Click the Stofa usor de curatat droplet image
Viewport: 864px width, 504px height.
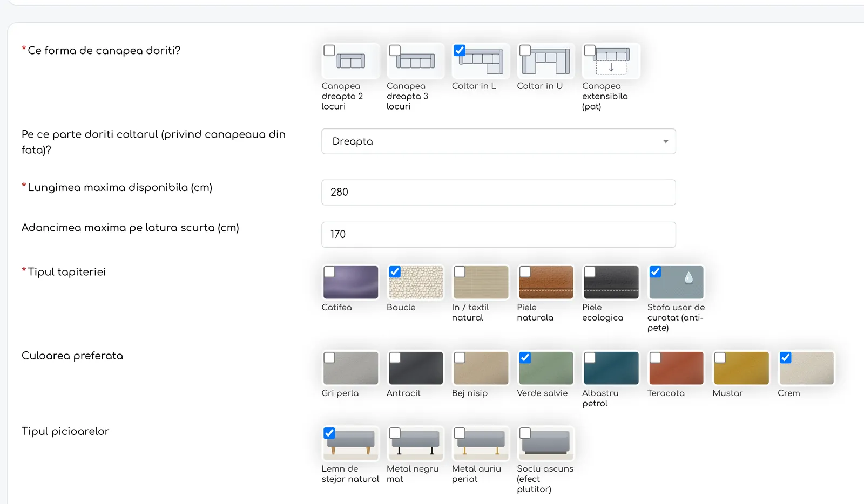(677, 282)
